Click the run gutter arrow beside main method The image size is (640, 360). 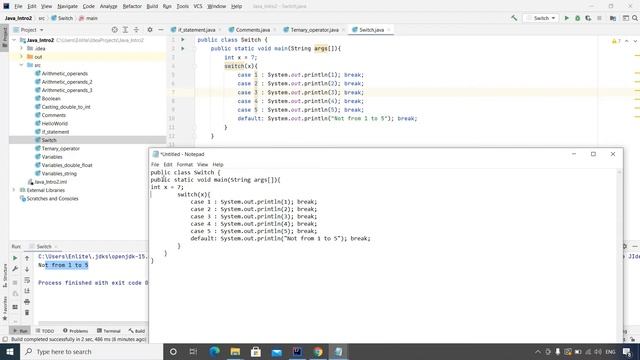pos(183,49)
